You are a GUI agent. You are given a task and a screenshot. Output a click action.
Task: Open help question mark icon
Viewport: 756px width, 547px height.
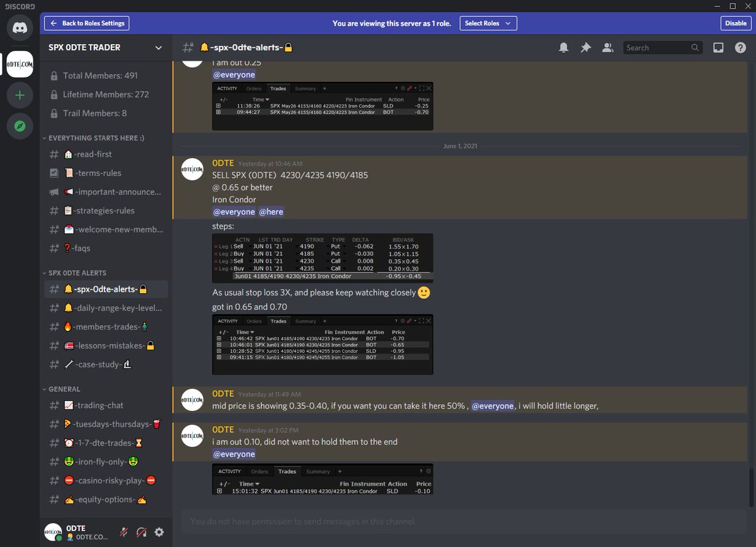(x=740, y=47)
